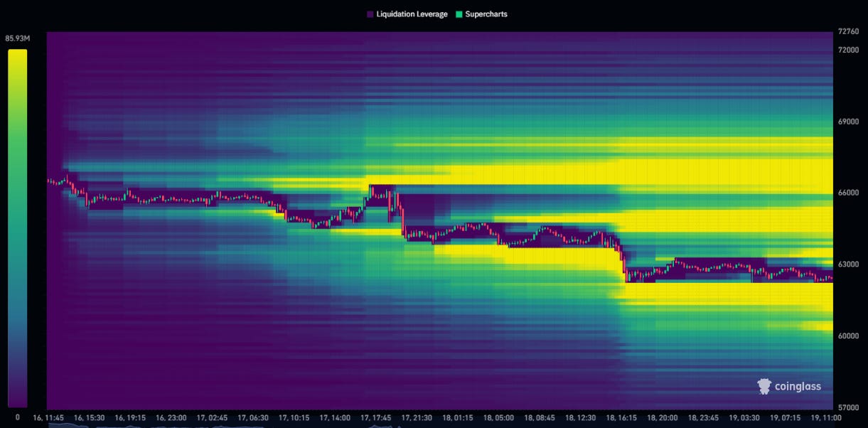The width and height of the screenshot is (868, 428).
Task: Click the 0 minimum scale label
Action: [18, 417]
